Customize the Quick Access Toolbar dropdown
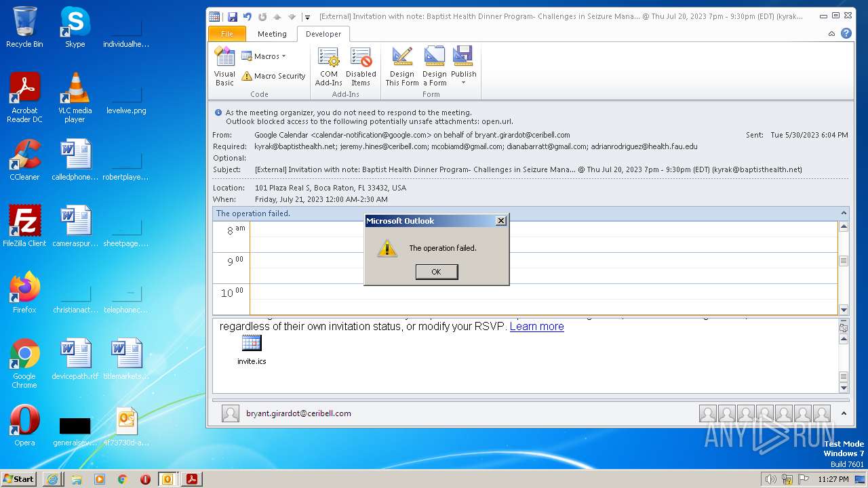 (307, 17)
